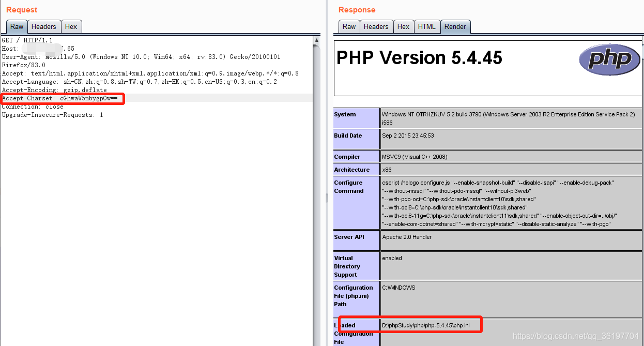Click the Connection: close header line

click(x=33, y=107)
